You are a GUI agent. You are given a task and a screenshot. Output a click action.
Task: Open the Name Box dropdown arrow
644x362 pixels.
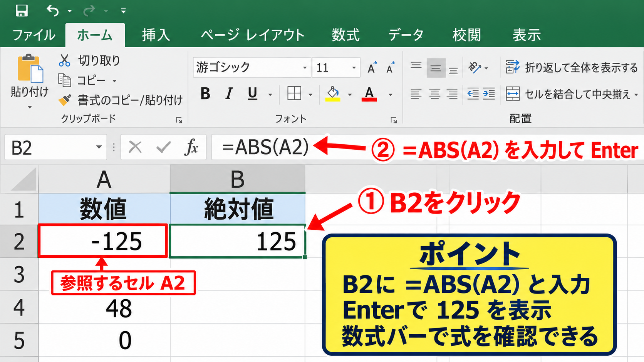tap(99, 147)
